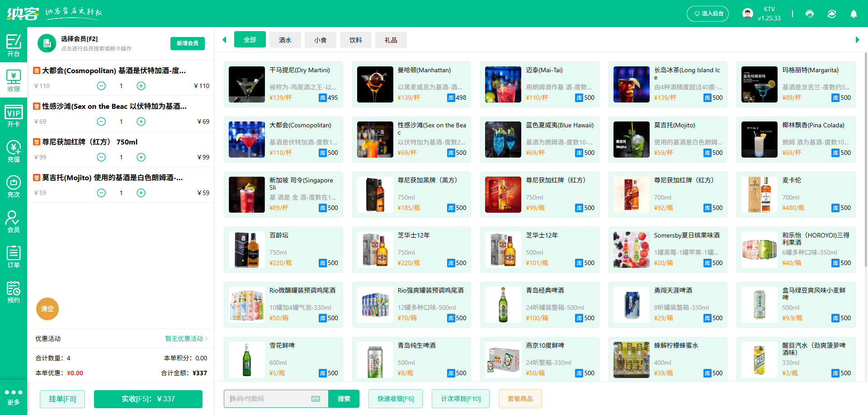The image size is (868, 415).
Task: Open the 开台 sidebar icon
Action: pyautogui.click(x=14, y=45)
